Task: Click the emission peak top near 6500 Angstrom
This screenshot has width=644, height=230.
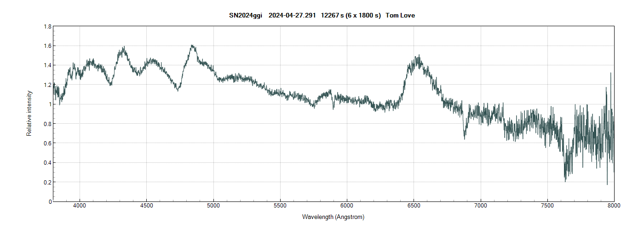Action: click(x=418, y=56)
